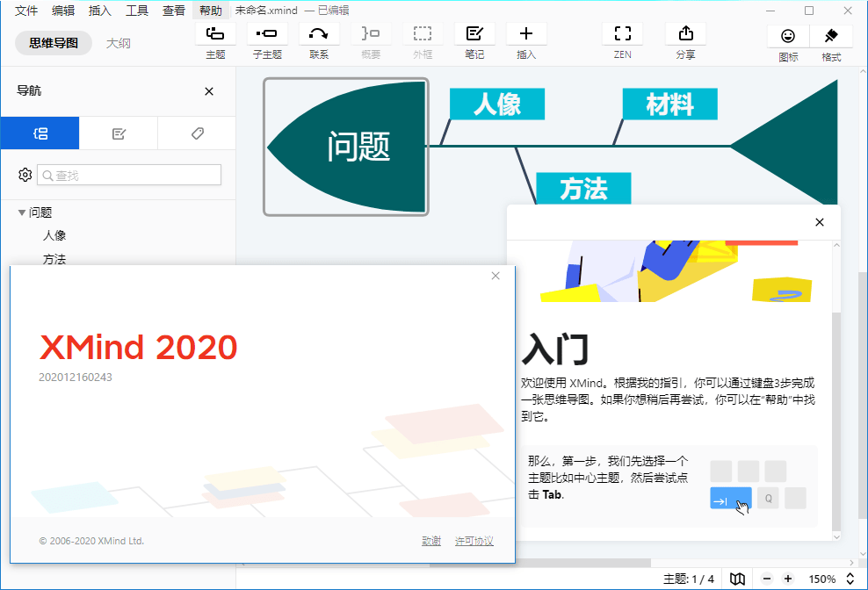Open the 文件 menu
868x590 pixels.
tap(26, 11)
